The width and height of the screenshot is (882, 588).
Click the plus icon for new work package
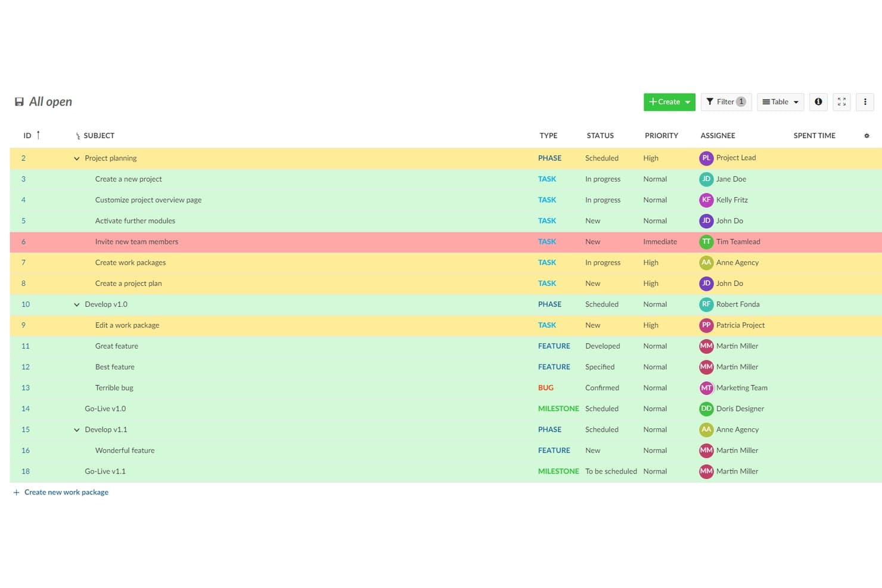[x=16, y=493]
